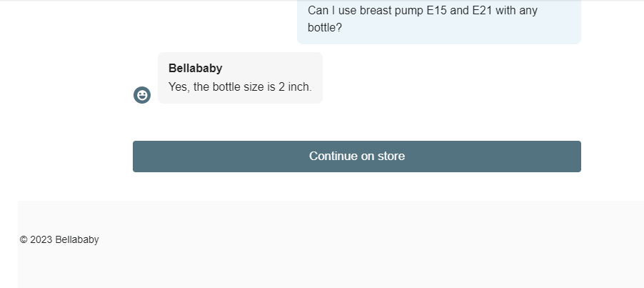This screenshot has width=644, height=288.
Task: Click "E21" in the customer message
Action: pos(482,10)
